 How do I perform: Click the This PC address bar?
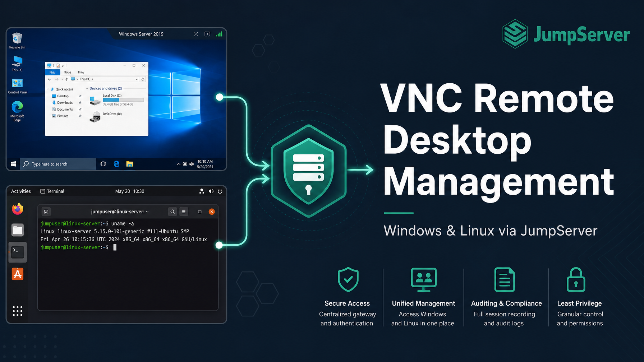105,79
